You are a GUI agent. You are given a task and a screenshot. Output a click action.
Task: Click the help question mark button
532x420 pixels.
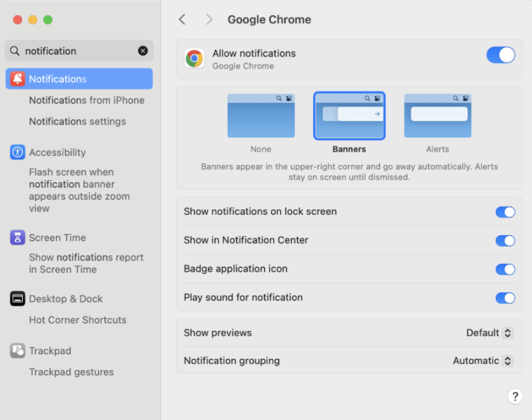[515, 397]
